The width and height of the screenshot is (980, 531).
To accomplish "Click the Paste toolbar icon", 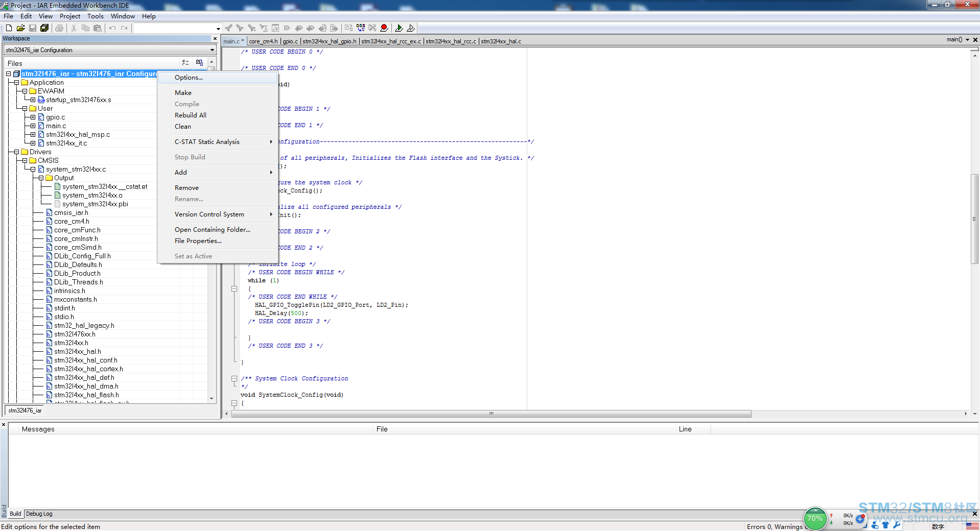I will [x=98, y=28].
